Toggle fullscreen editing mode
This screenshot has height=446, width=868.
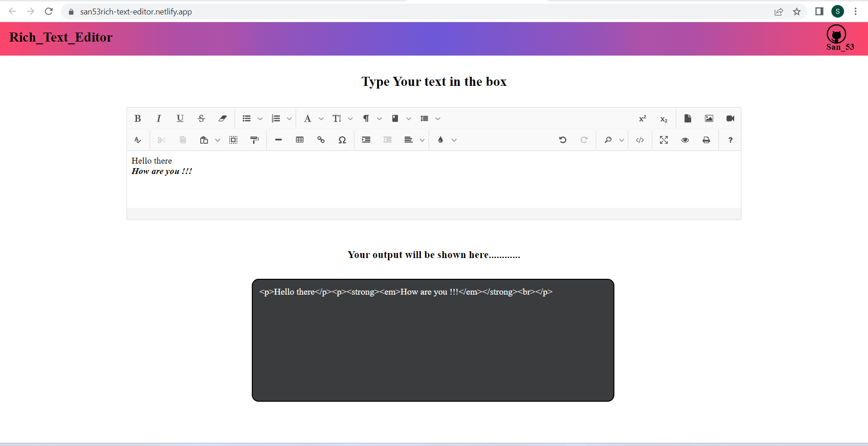(664, 140)
